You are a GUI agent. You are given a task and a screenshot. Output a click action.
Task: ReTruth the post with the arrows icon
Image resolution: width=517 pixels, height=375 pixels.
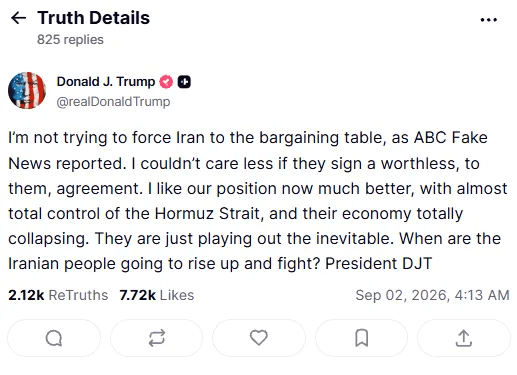coord(157,338)
